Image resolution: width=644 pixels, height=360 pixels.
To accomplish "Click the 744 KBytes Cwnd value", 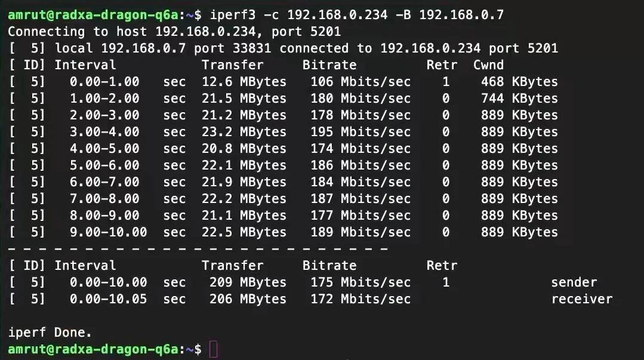I will pyautogui.click(x=519, y=99).
